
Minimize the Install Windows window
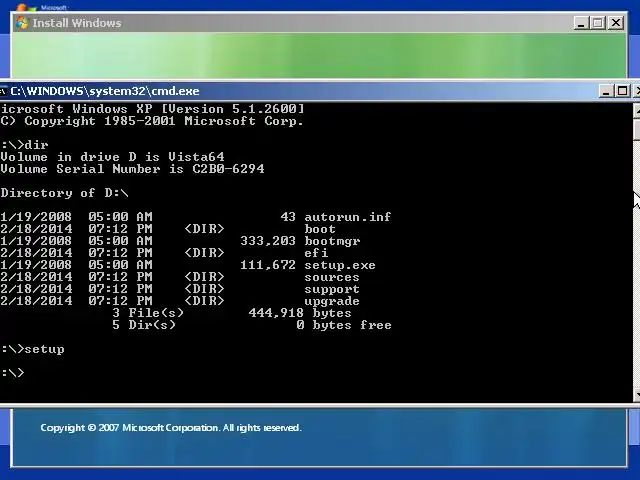(581, 23)
